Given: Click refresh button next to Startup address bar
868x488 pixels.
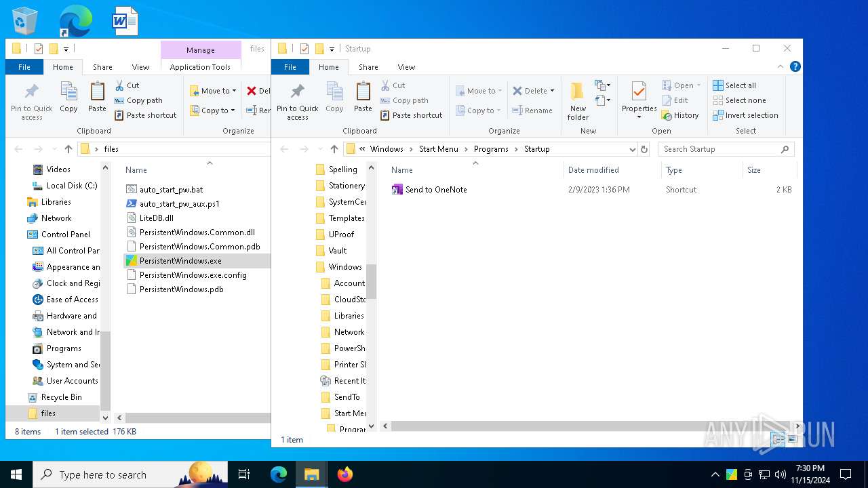Looking at the screenshot, I should pos(644,149).
